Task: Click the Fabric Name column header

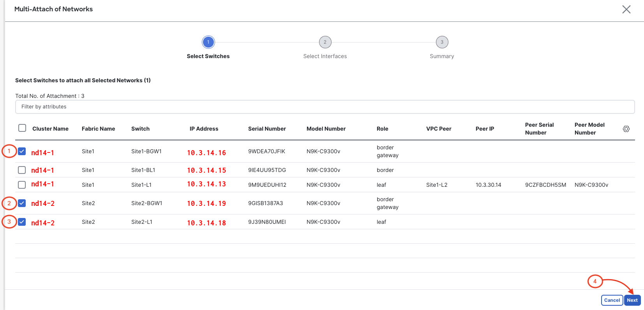Action: 98,129
